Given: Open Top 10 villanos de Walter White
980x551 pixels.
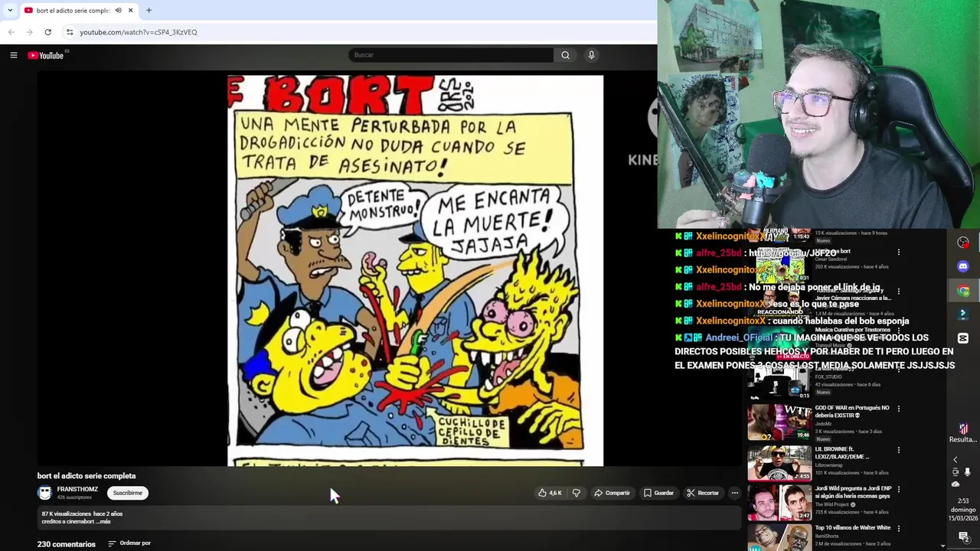Looking at the screenshot, I should 852,527.
